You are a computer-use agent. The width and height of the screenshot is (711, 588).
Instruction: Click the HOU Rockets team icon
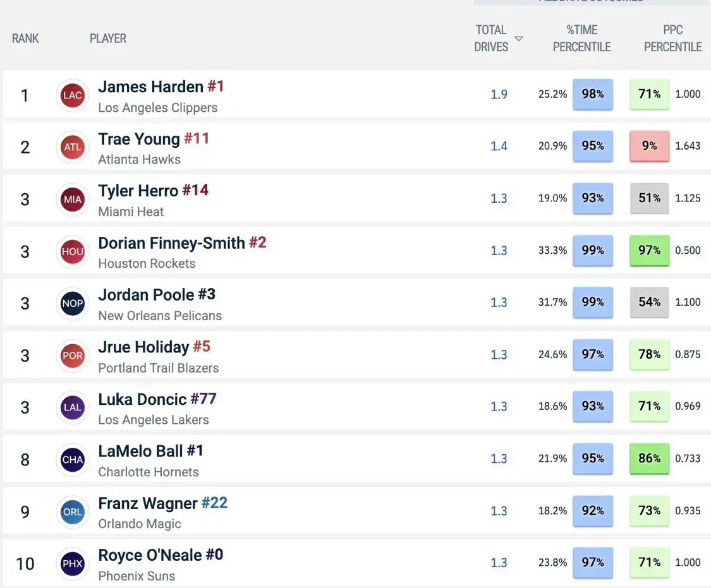[73, 251]
